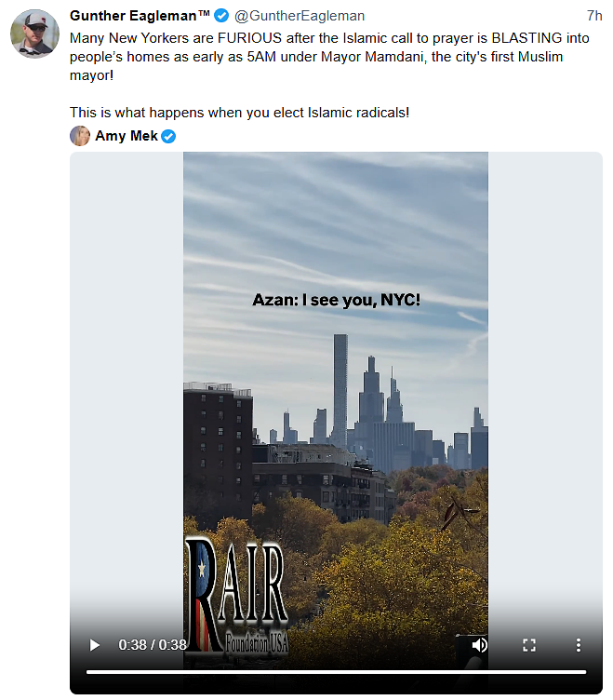Click the RAIR Foundation USA logo watermark
Screen dimensions: 613x700
coord(236,595)
